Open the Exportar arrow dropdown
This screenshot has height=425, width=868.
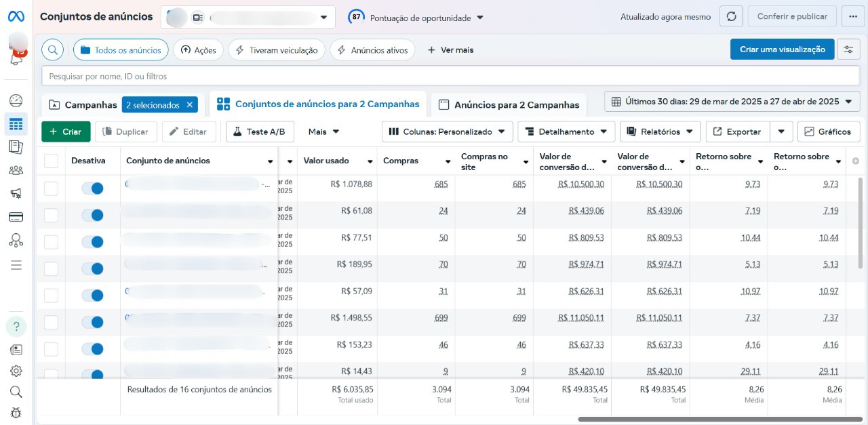coord(782,131)
